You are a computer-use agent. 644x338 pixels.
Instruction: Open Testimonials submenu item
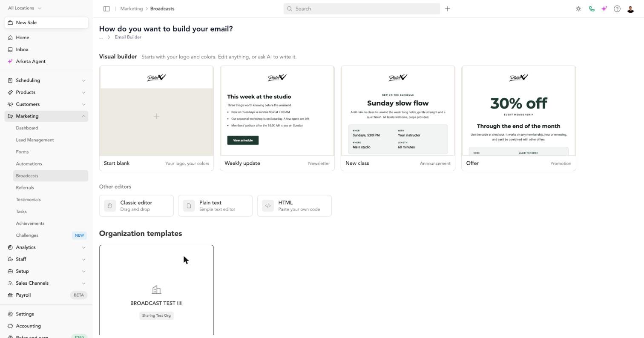click(x=51, y=200)
